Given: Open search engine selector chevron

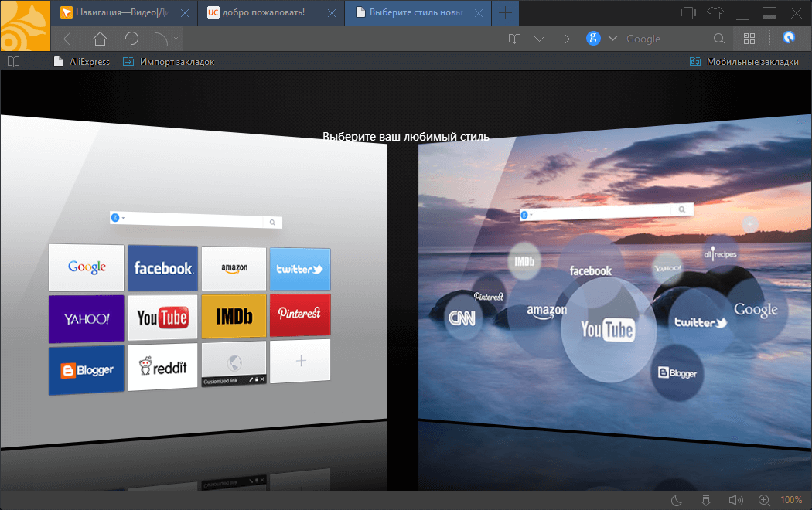Looking at the screenshot, I should 612,39.
